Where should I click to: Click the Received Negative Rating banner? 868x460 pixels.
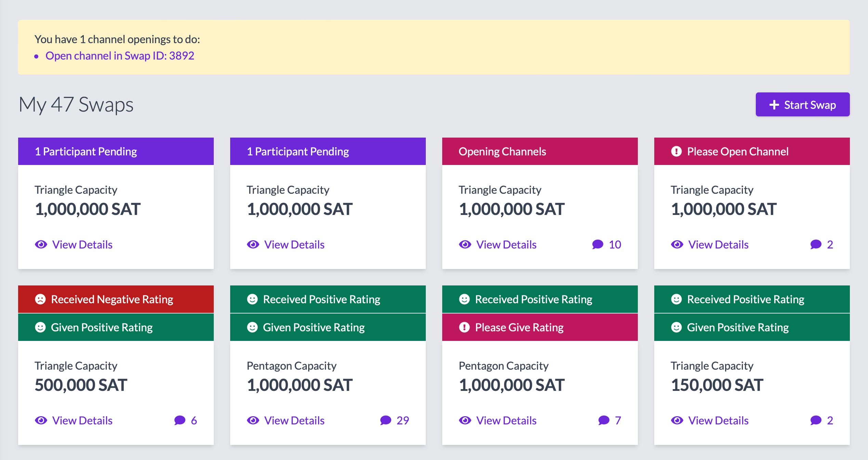tap(116, 299)
